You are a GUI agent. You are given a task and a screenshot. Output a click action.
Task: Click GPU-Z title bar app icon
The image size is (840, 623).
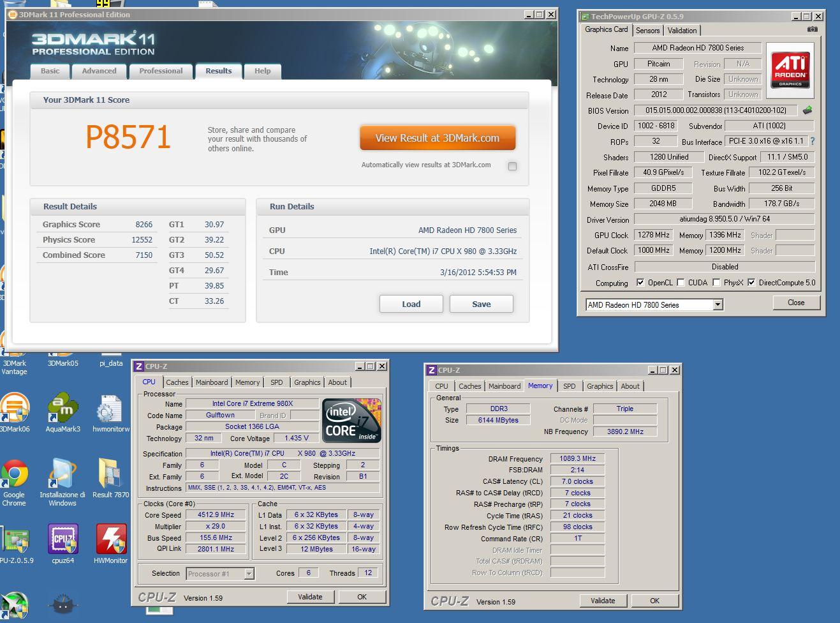[584, 17]
